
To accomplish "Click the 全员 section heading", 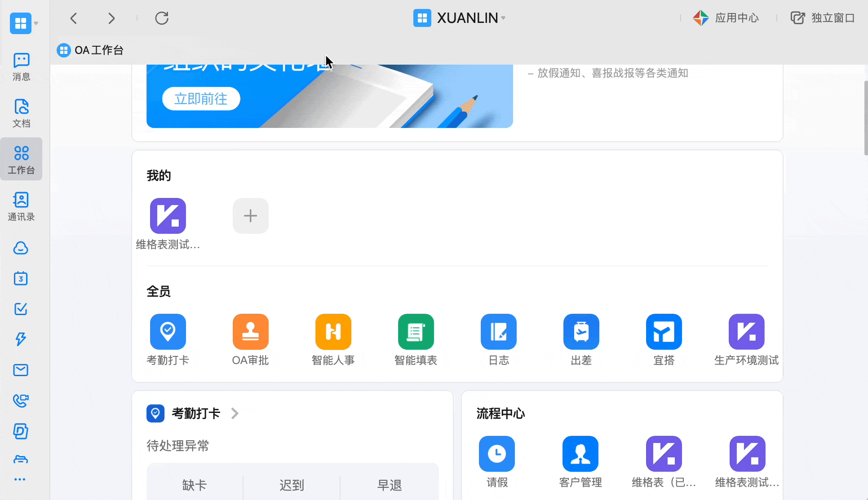I will (159, 291).
